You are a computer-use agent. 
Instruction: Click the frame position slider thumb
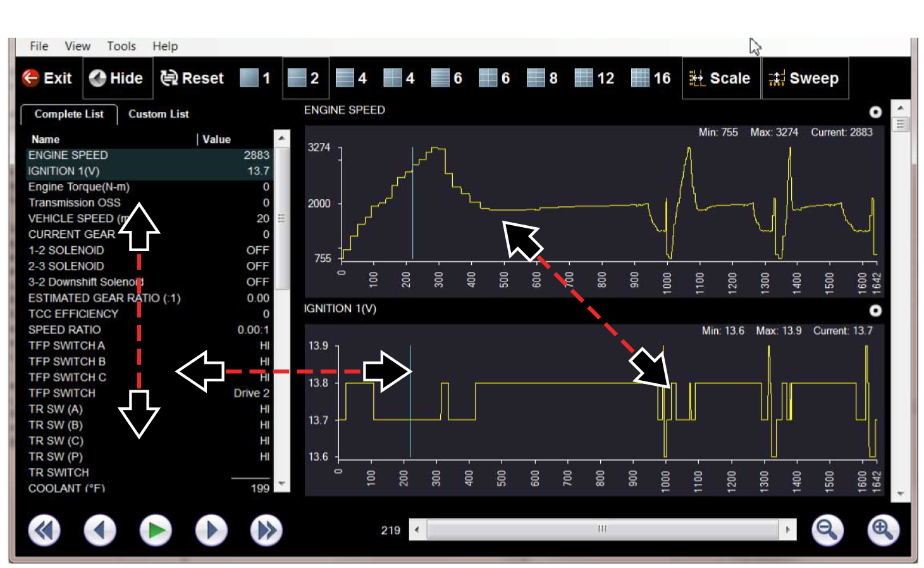[x=602, y=529]
